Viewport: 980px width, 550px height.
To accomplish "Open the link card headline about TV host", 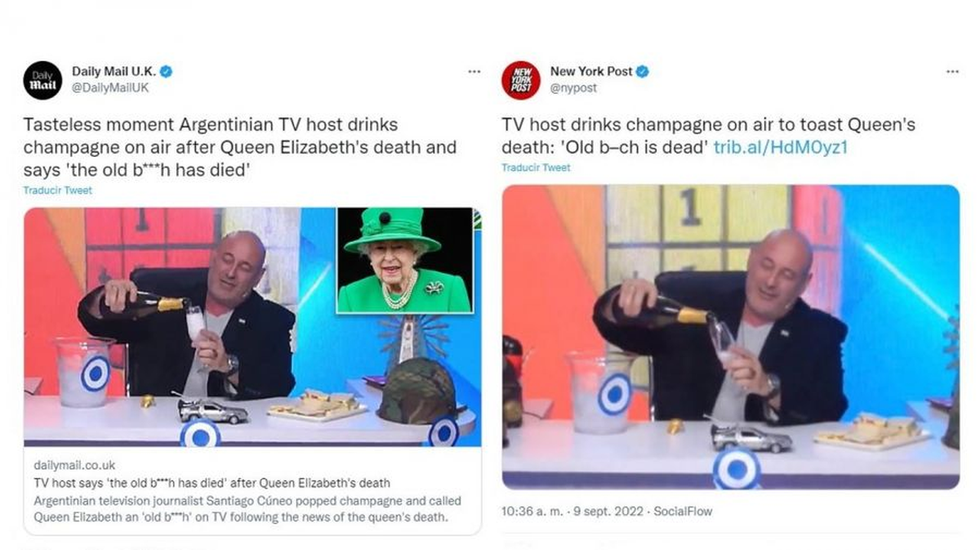I will [226, 482].
